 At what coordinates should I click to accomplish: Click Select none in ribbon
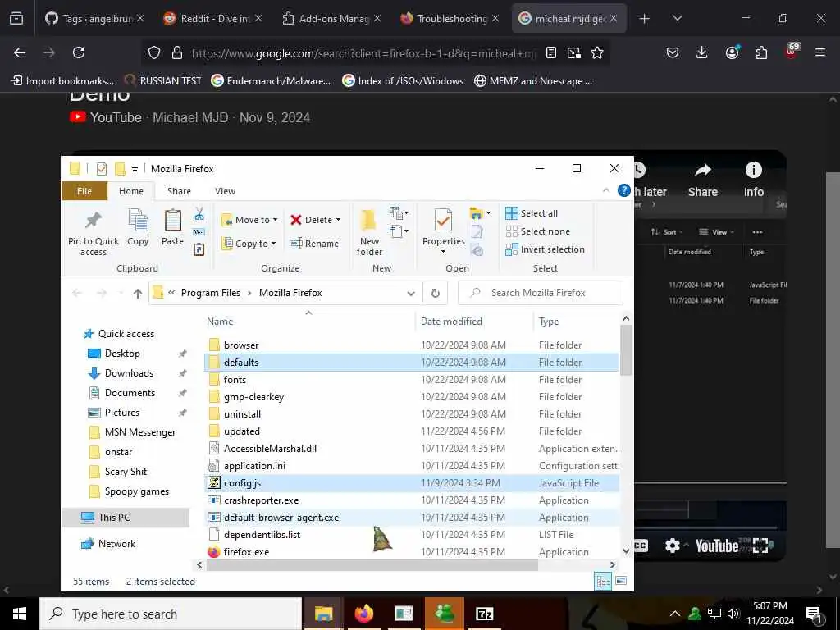(538, 231)
